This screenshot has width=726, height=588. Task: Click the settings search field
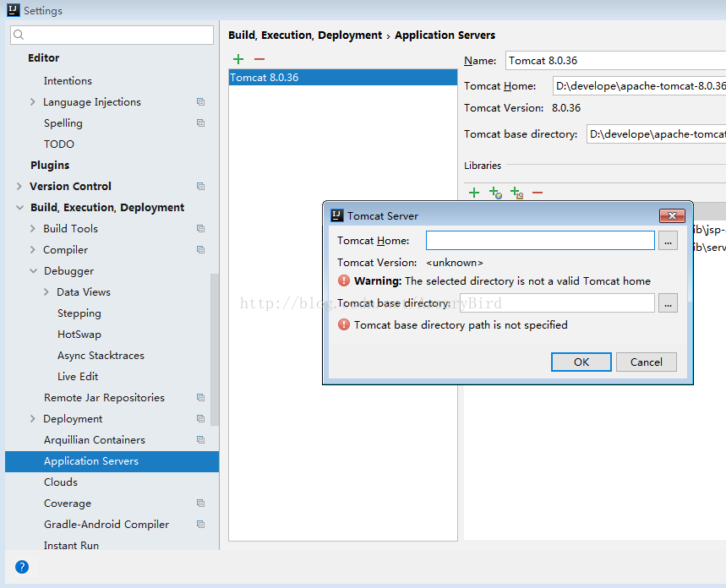(112, 35)
